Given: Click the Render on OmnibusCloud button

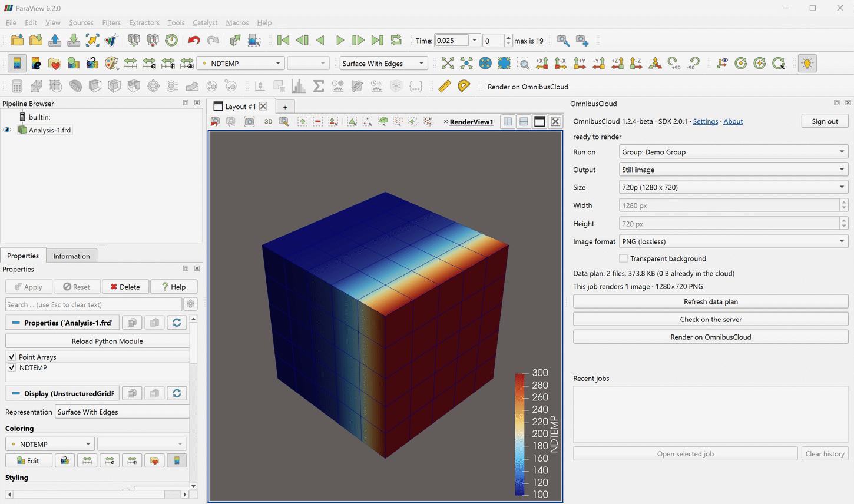Looking at the screenshot, I should [710, 337].
